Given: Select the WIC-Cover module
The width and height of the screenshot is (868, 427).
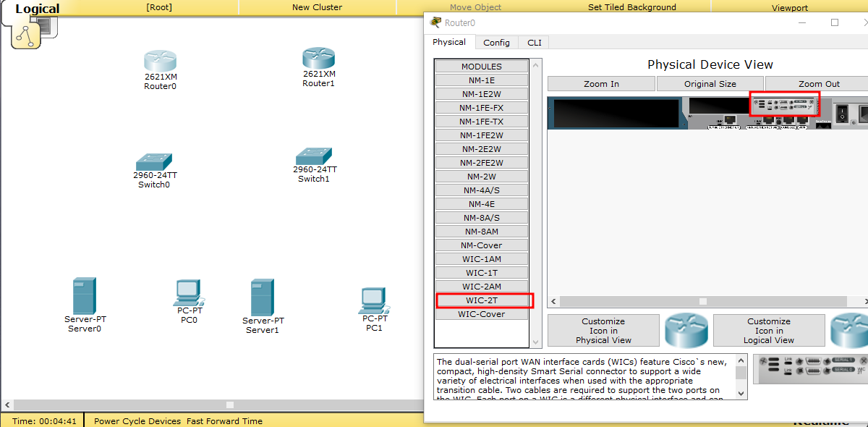Looking at the screenshot, I should (482, 314).
